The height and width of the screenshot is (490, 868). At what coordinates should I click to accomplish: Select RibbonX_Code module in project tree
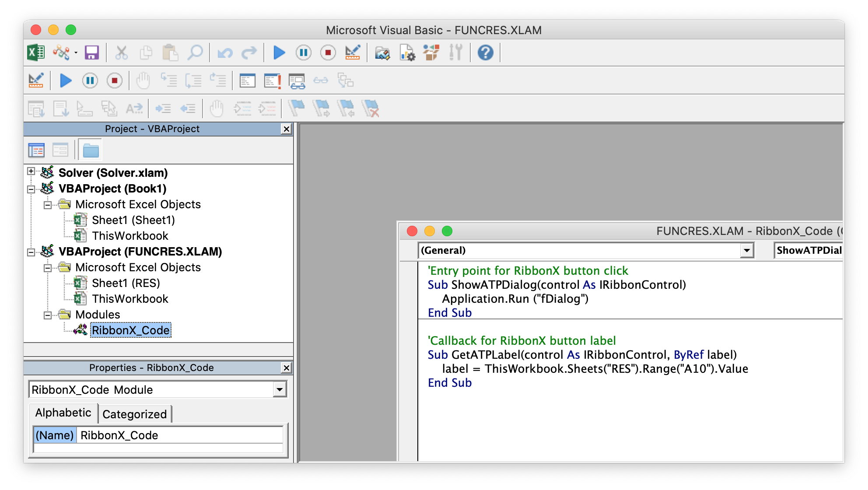[x=129, y=329]
